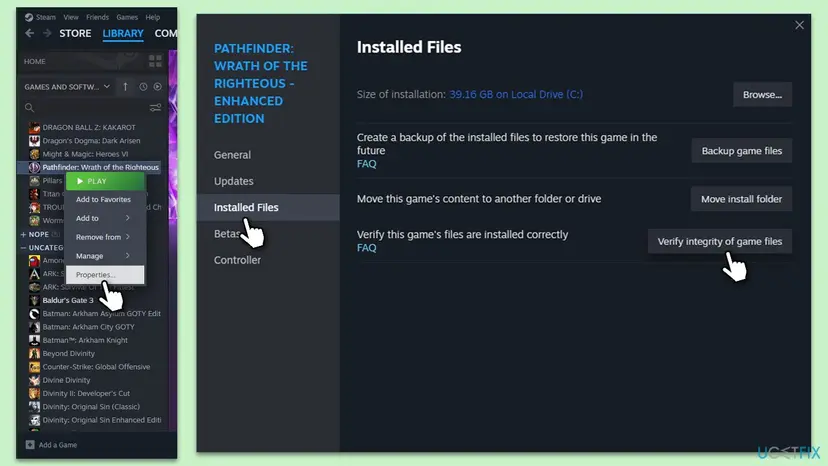
Task: Open the Games menu
Action: (x=127, y=17)
